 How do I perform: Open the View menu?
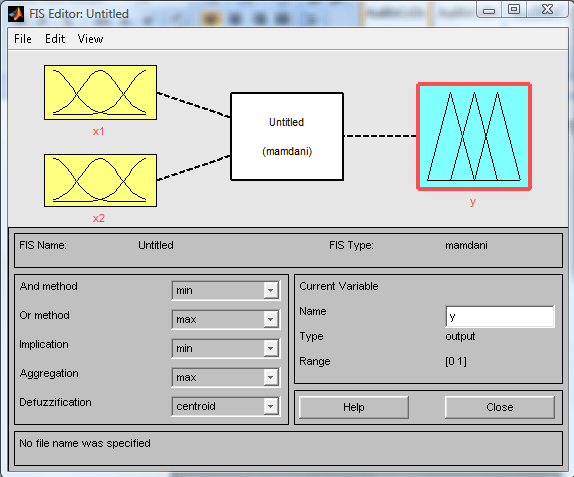coord(90,39)
